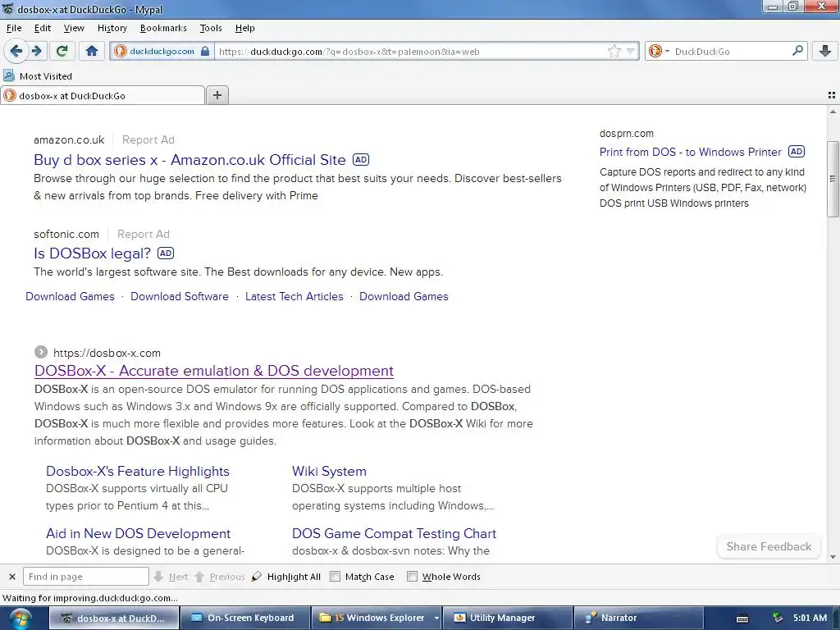Click the scrollbar up arrow

(x=833, y=112)
